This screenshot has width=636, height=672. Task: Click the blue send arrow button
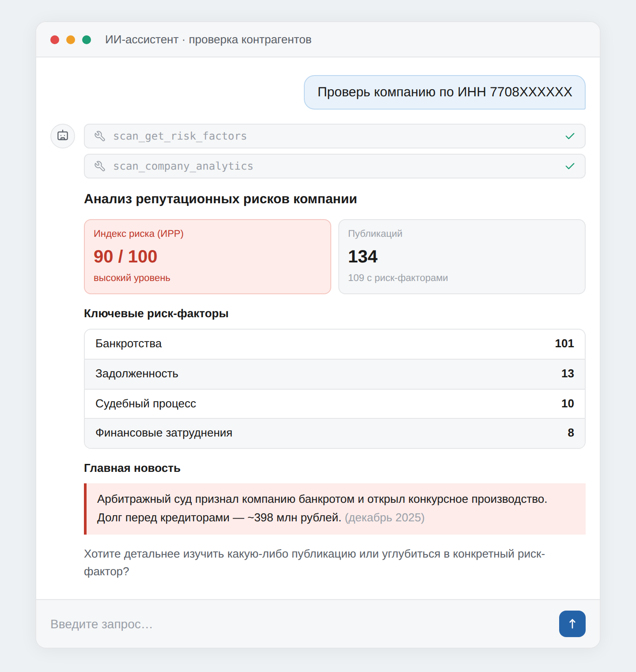click(572, 623)
